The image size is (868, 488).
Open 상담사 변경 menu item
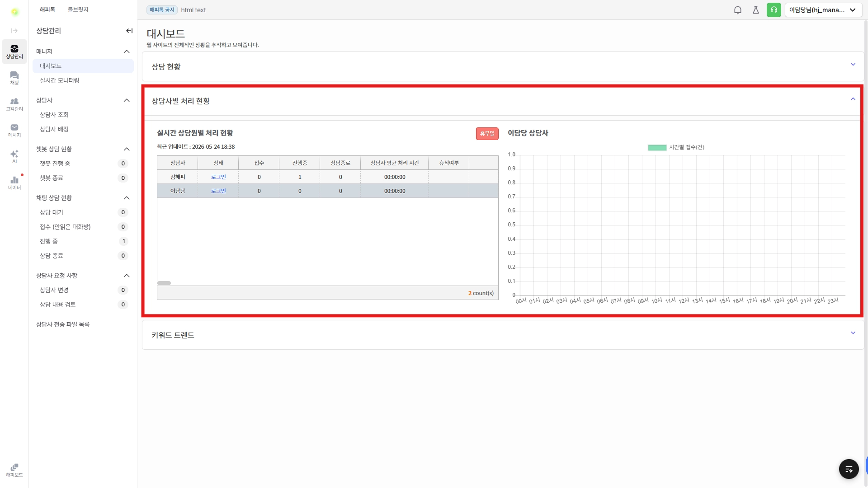83,290
